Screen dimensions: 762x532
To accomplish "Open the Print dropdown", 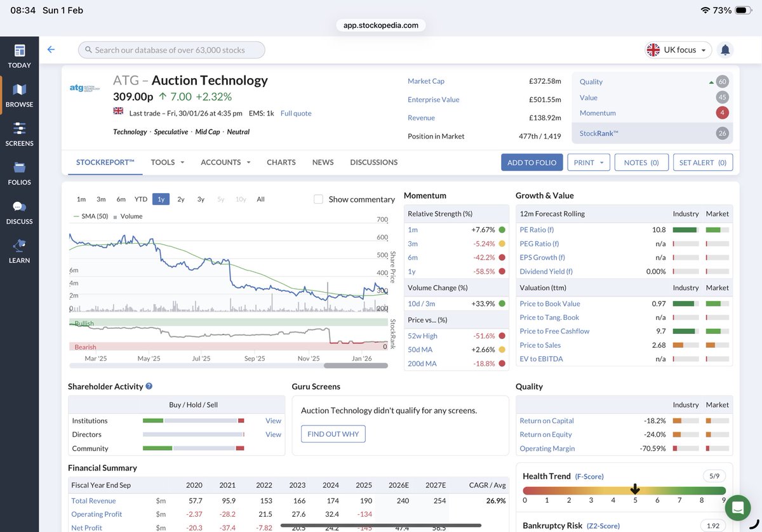I will (589, 163).
